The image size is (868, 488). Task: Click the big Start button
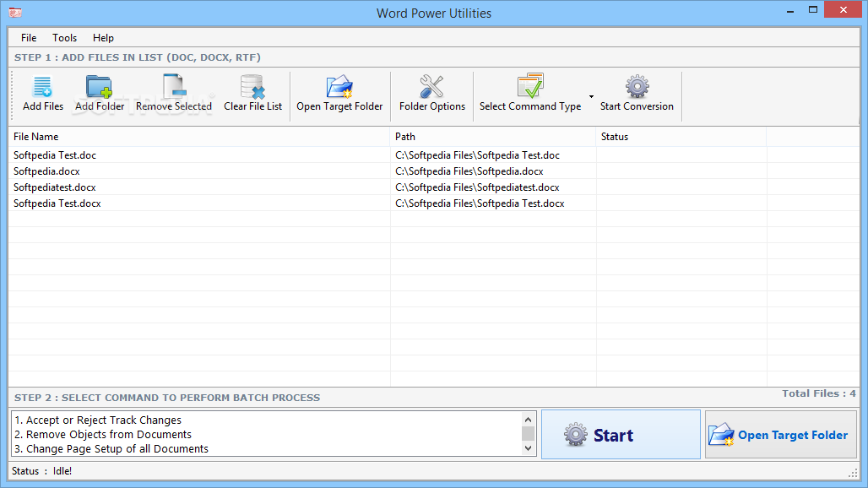pos(621,434)
